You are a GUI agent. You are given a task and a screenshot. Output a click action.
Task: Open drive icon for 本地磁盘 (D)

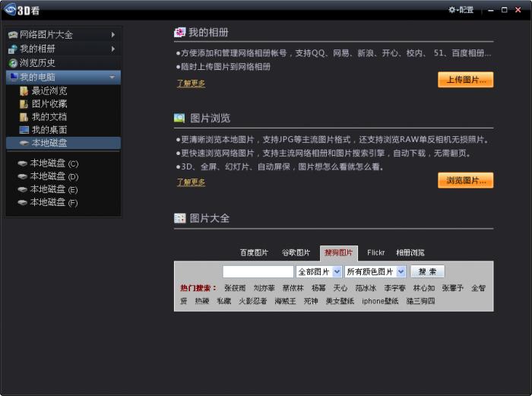click(x=22, y=176)
